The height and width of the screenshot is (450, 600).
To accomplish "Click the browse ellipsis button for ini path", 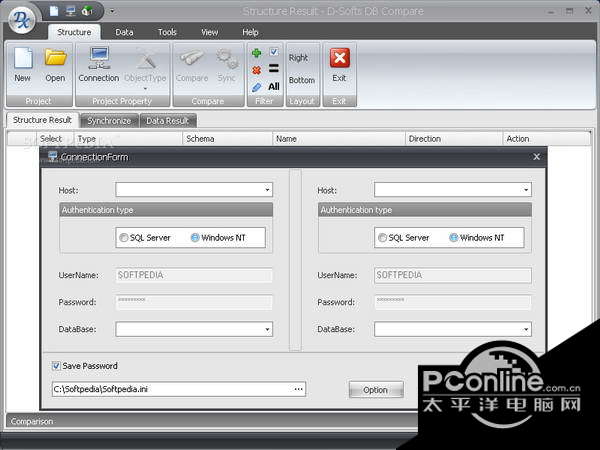I will 298,389.
